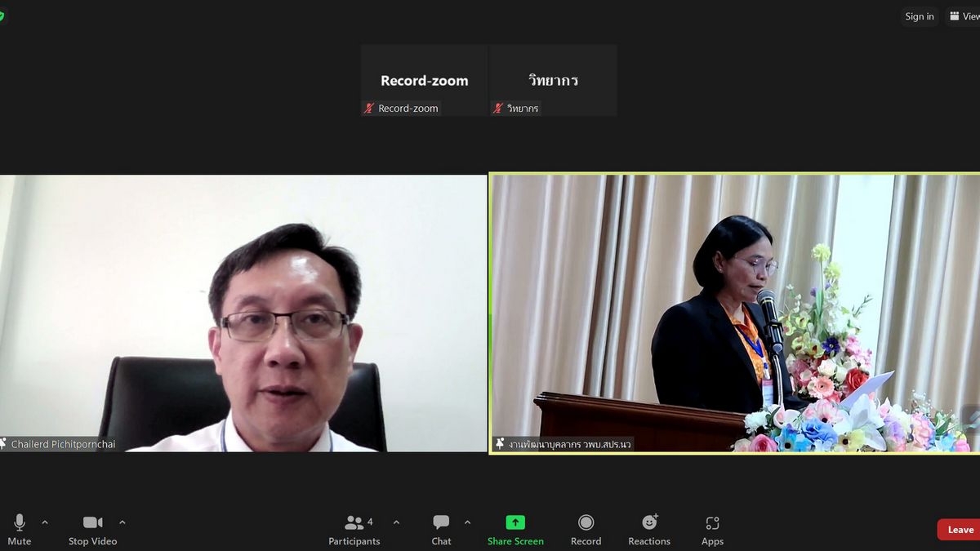Viewport: 980px width, 551px height.
Task: Mute the microphone
Action: (19, 529)
